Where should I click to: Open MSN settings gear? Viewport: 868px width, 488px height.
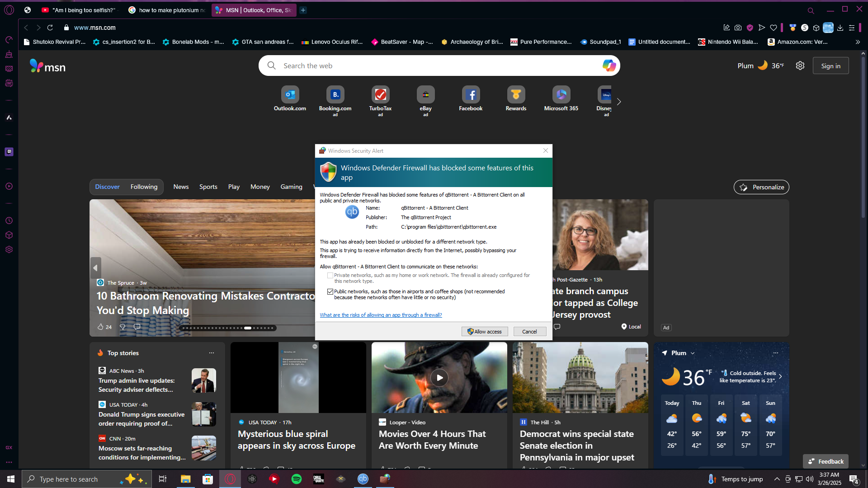coord(800,66)
